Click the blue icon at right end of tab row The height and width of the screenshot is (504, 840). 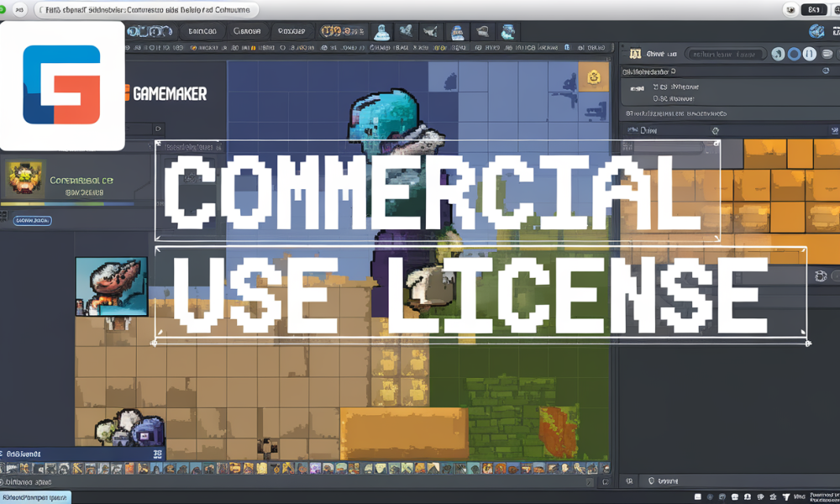pyautogui.click(x=834, y=131)
